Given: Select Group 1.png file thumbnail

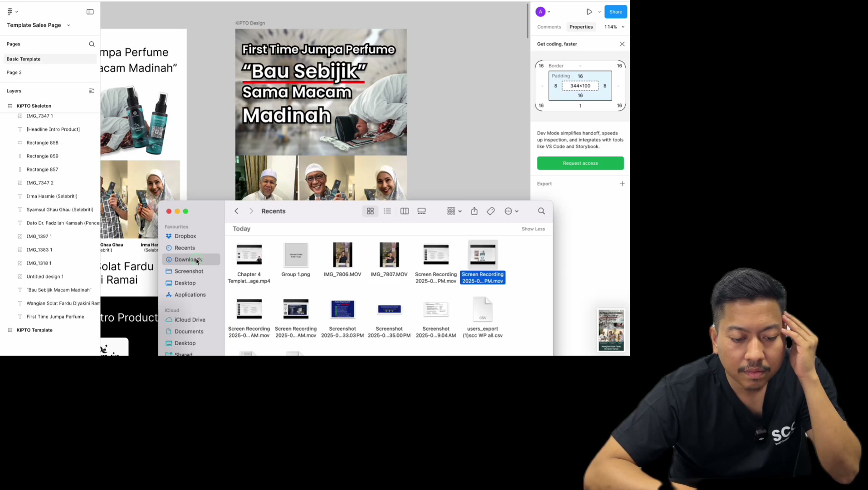Looking at the screenshot, I should (x=296, y=255).
